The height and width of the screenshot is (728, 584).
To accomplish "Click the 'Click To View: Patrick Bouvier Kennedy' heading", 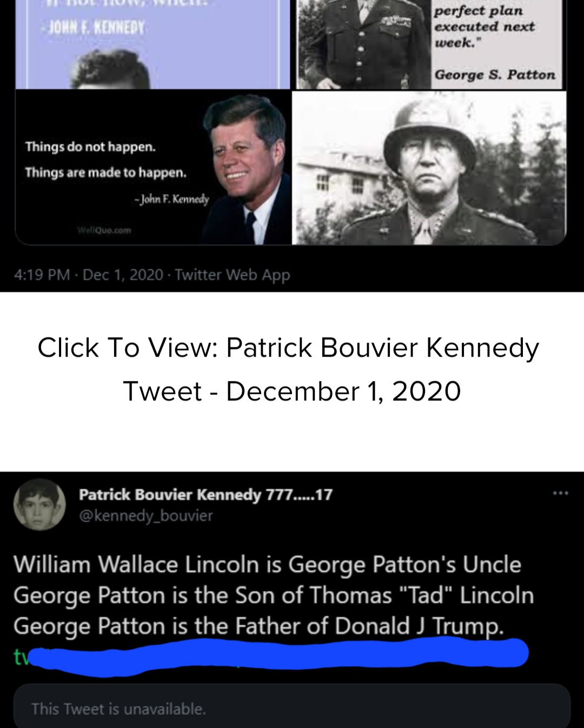I will pos(288,348).
